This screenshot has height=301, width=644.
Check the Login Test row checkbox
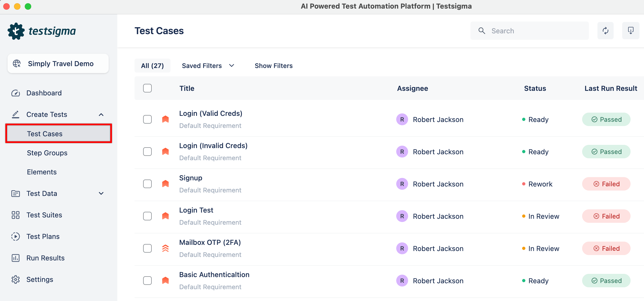coord(147,216)
